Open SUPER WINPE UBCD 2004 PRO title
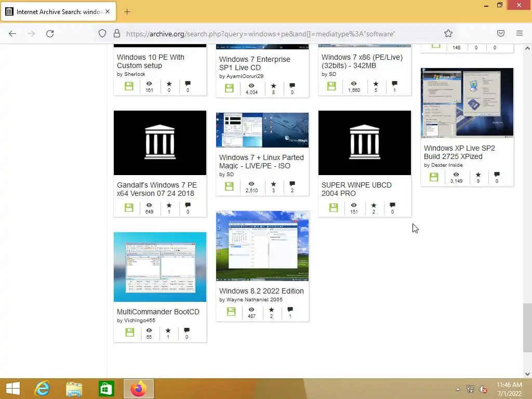The height and width of the screenshot is (399, 532). tap(356, 189)
